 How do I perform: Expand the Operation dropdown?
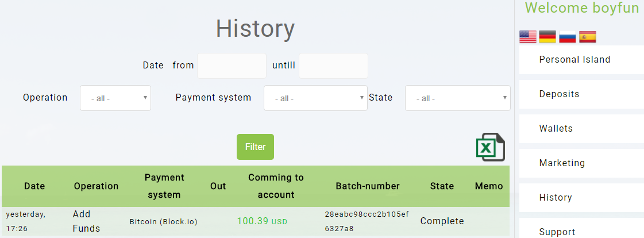[115, 98]
